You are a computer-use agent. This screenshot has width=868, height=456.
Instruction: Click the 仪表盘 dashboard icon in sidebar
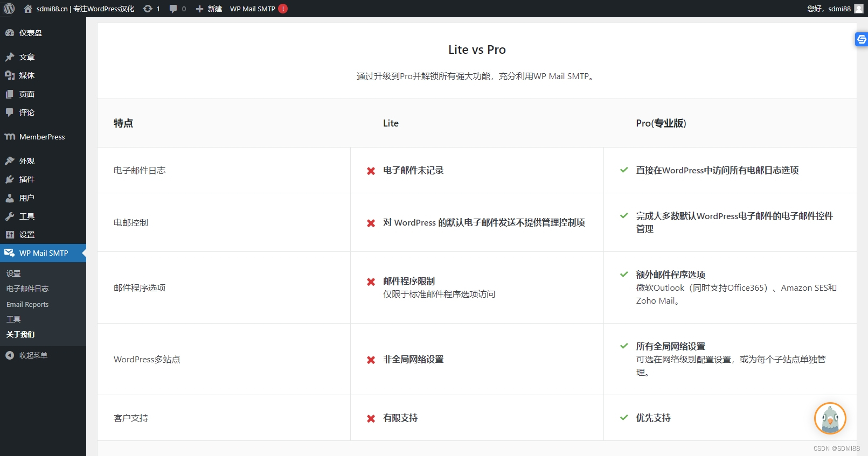coord(10,33)
